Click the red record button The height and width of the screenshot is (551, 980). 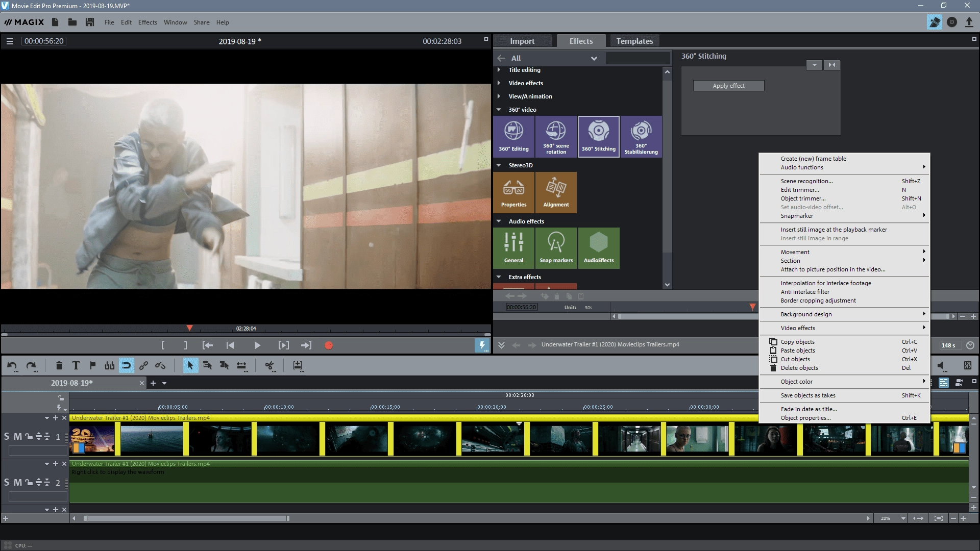point(329,345)
